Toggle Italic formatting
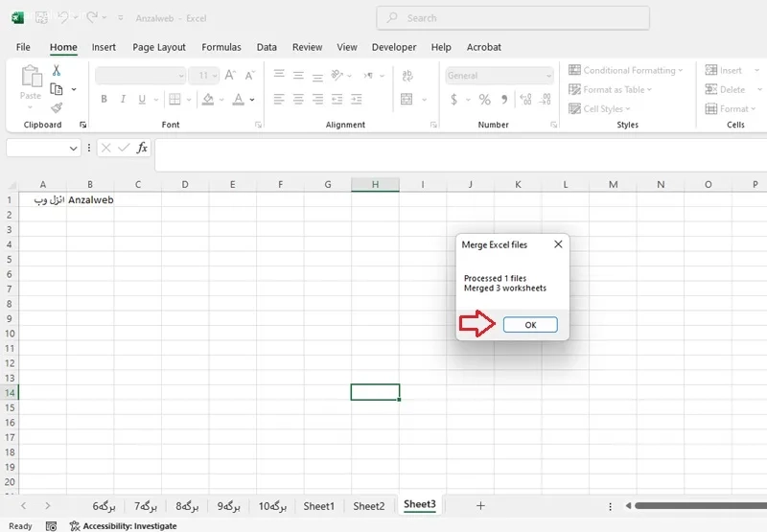This screenshot has height=532, width=767. coord(123,100)
